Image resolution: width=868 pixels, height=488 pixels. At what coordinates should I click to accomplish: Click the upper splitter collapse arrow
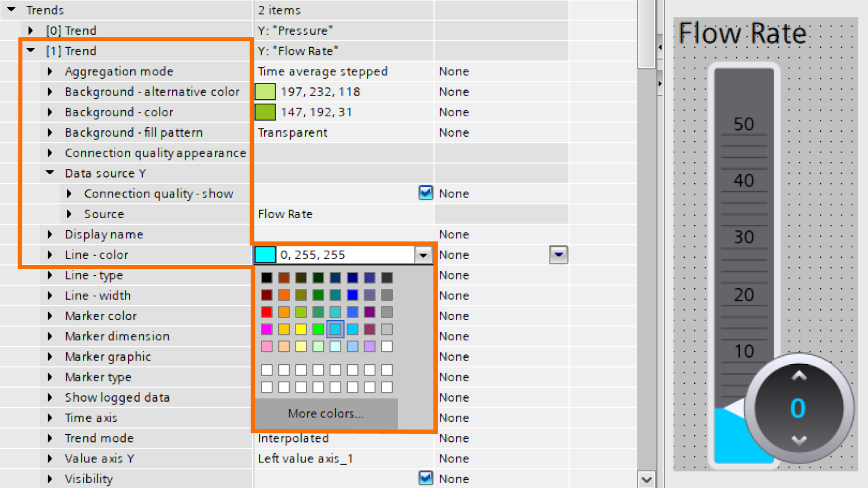point(660,47)
